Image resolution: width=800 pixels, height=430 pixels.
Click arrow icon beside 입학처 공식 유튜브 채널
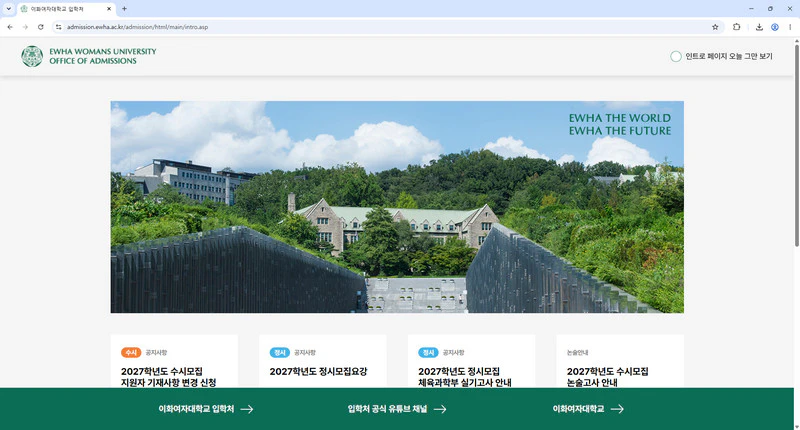pyautogui.click(x=440, y=409)
